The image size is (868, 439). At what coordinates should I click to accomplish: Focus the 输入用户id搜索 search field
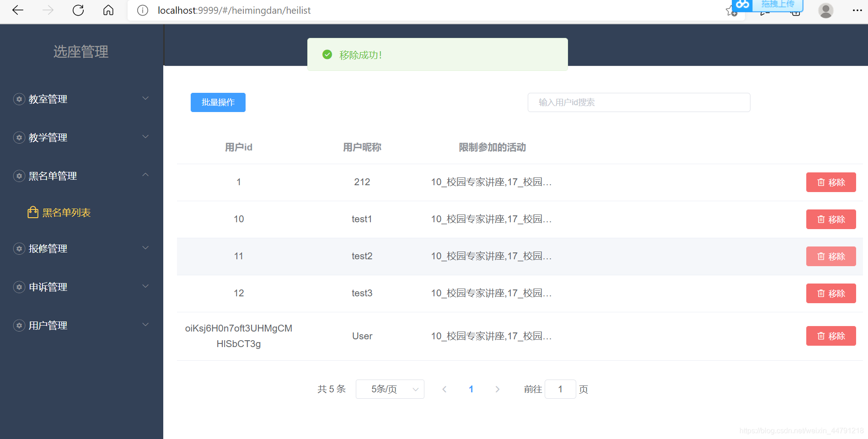(639, 102)
